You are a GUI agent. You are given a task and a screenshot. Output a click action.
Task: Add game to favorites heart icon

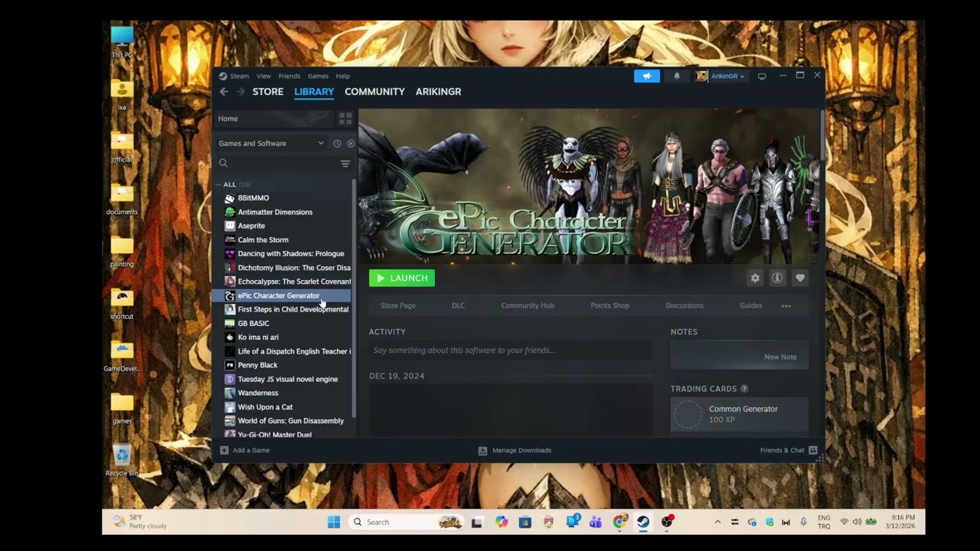800,278
